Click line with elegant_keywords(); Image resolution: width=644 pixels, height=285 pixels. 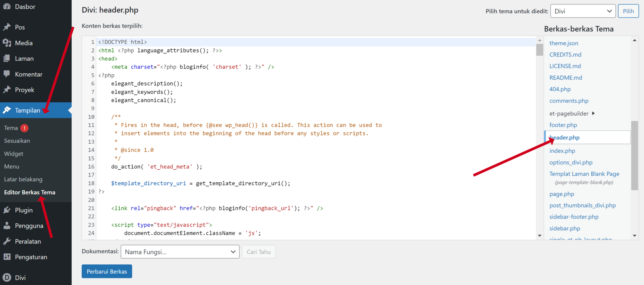(142, 92)
